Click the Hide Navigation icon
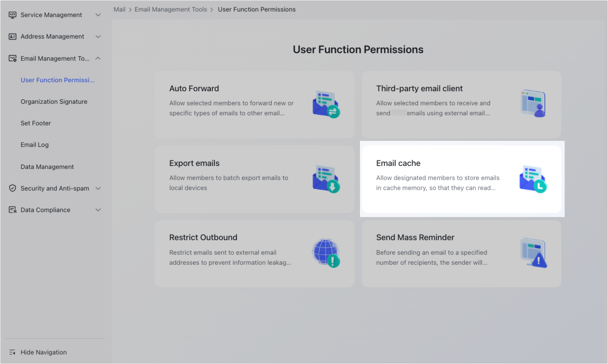 [11, 352]
